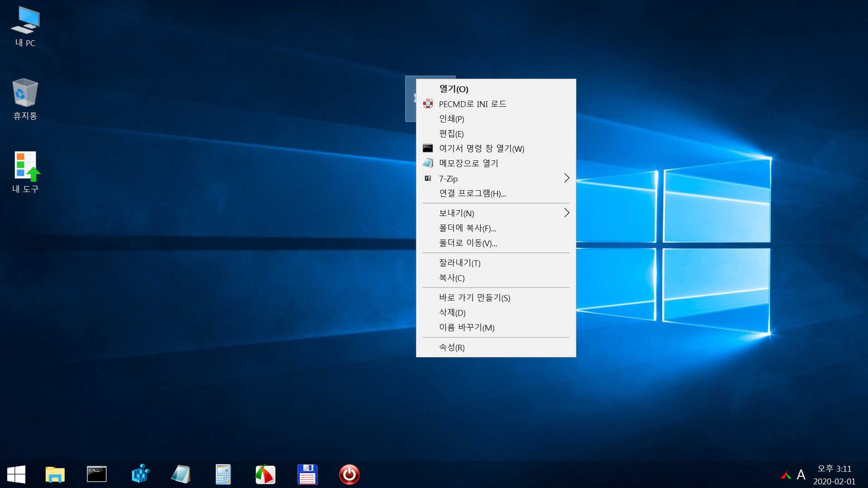The height and width of the screenshot is (488, 868).
Task: Click the notepad icon in the menu
Action: point(428,163)
